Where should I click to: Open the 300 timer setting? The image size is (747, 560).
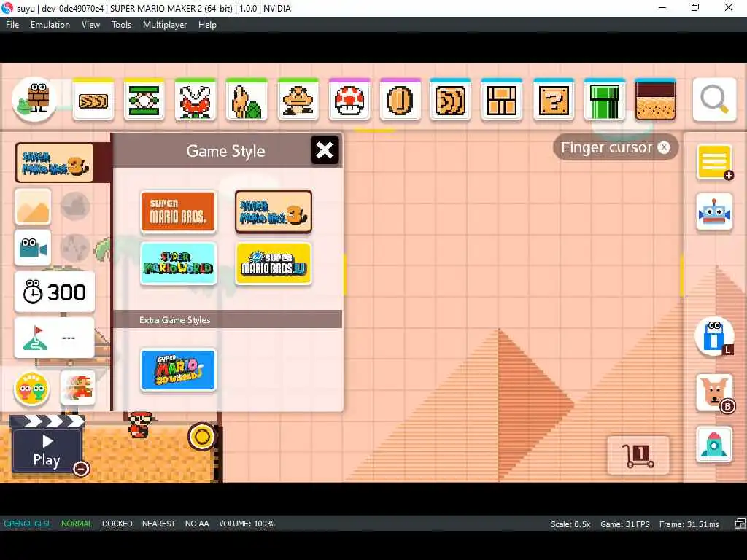(54, 292)
